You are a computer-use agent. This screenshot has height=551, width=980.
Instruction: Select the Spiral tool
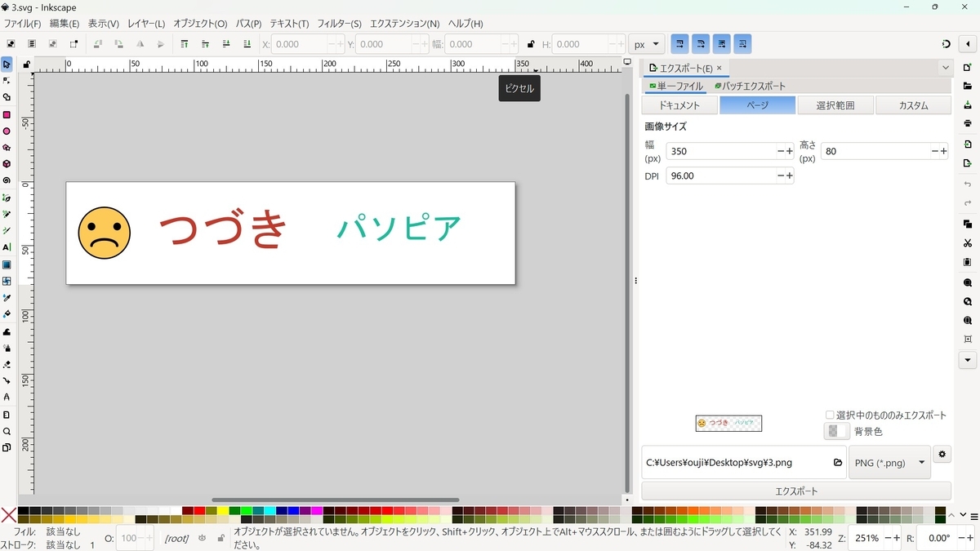(7, 180)
